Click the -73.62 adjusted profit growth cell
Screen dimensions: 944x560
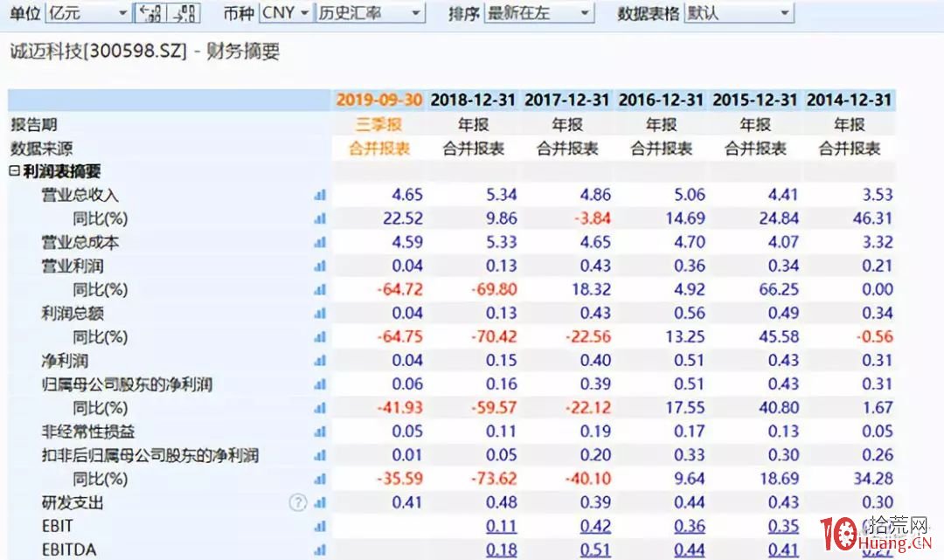pos(494,480)
